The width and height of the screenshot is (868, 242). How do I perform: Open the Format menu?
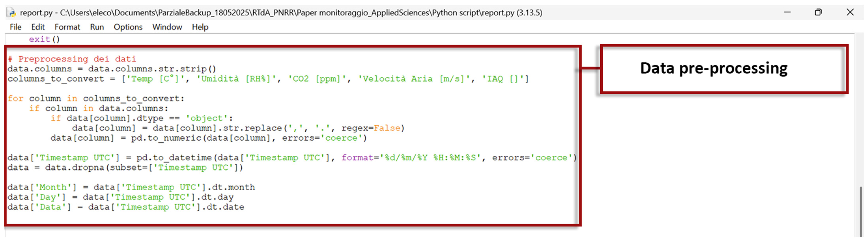click(x=67, y=27)
